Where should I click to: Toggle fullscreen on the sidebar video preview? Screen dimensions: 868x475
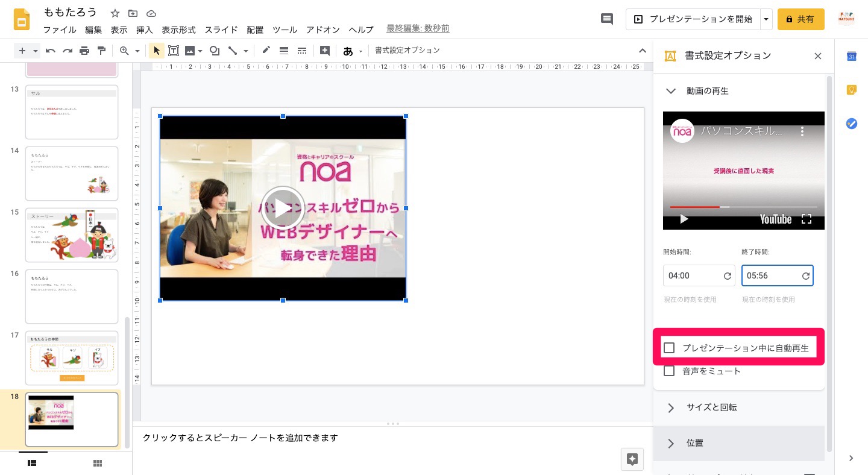coord(807,219)
